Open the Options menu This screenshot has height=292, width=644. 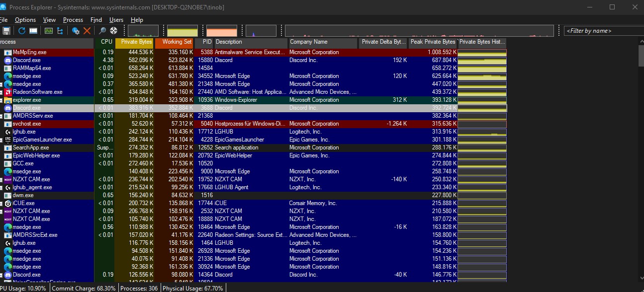[25, 20]
